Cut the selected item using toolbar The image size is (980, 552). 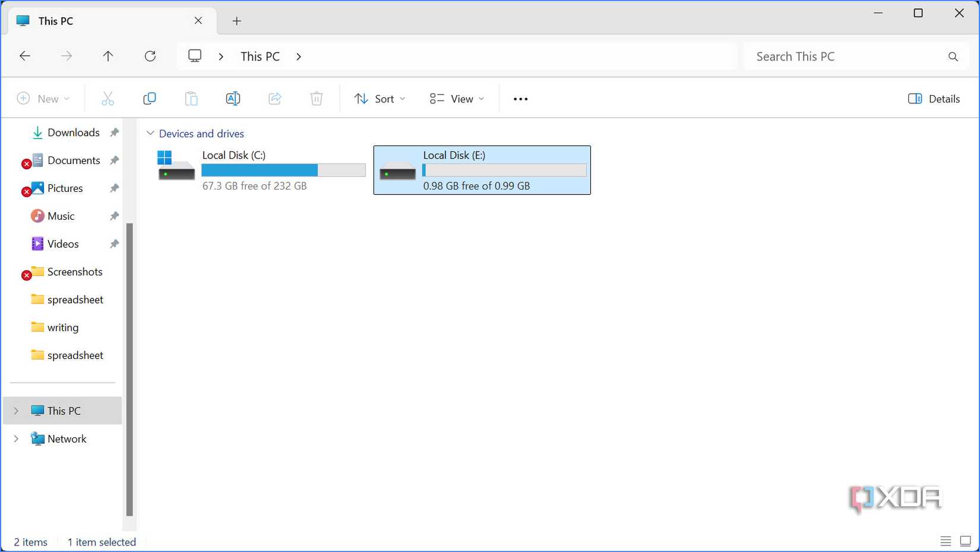pos(108,98)
